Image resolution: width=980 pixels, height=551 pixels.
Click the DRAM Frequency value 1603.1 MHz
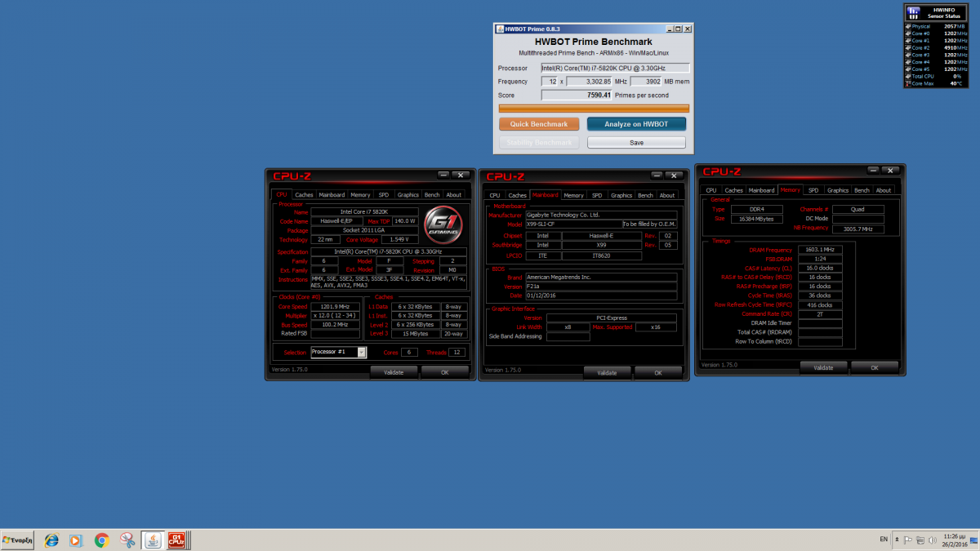[820, 250]
